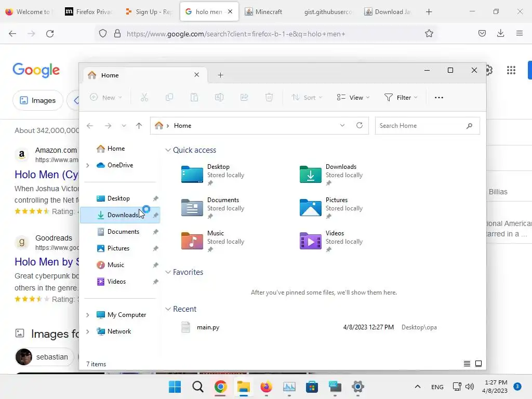Refresh the Home folder view
Image resolution: width=532 pixels, height=399 pixels.
tap(360, 125)
